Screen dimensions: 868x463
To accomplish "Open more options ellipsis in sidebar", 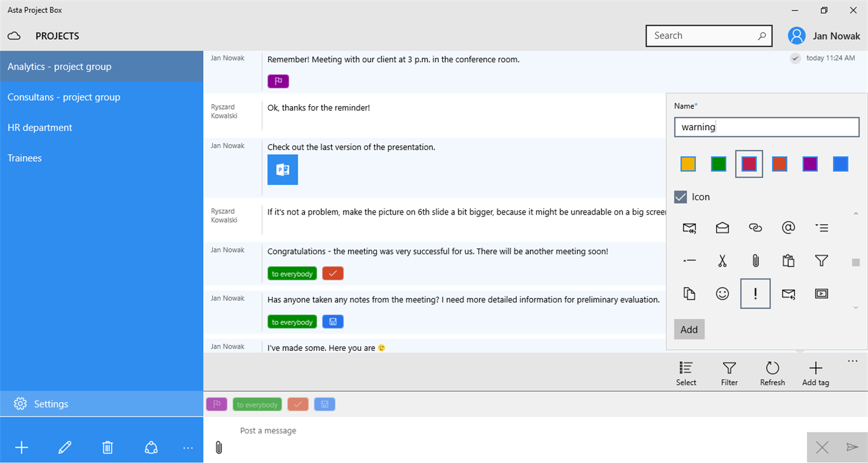I will click(x=188, y=447).
